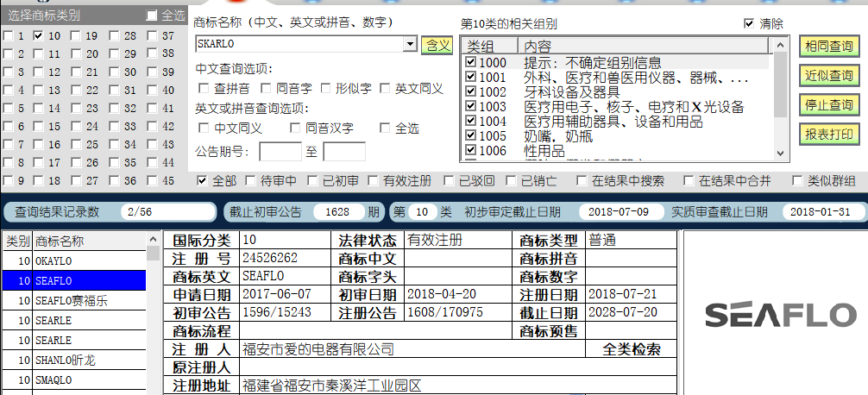This screenshot has width=868, height=395.
Task: Tick class 35 checkbox
Action: click(114, 163)
